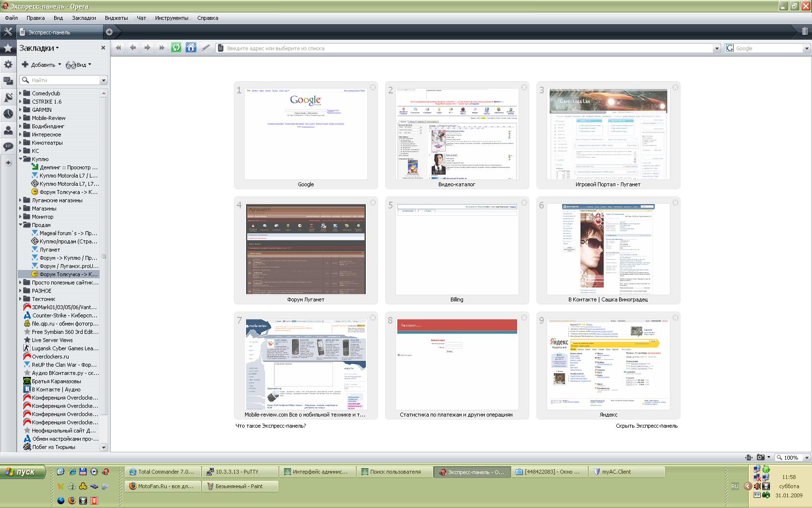Click the blue Home button
The width and height of the screenshot is (812, 508).
(x=191, y=47)
